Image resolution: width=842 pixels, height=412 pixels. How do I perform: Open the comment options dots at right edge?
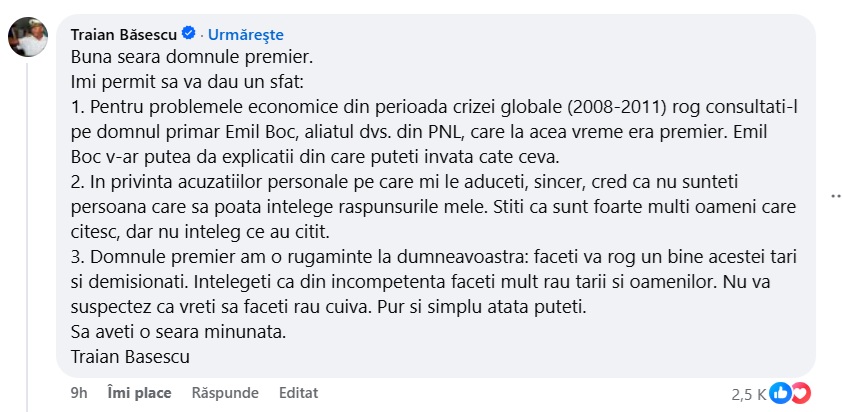coord(829,196)
